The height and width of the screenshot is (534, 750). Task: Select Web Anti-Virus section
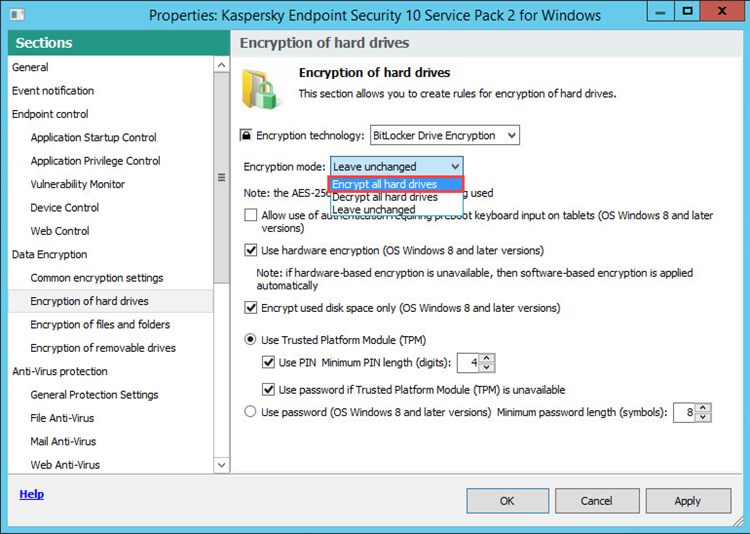coord(110,465)
